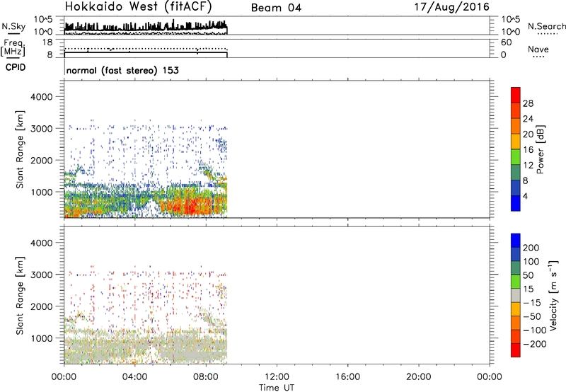
Task: Click the 16 value on Power colorbar
Action: tap(528, 150)
